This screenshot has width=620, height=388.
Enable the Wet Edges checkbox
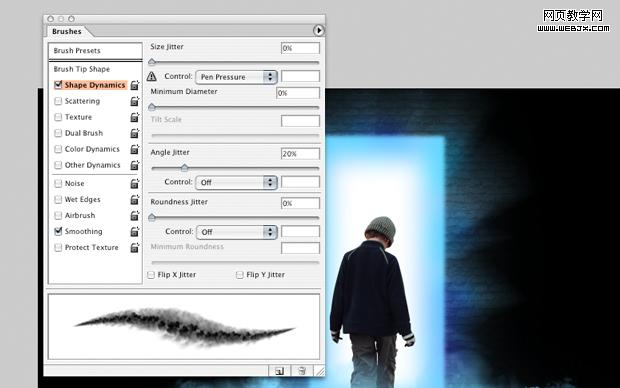pyautogui.click(x=58, y=199)
